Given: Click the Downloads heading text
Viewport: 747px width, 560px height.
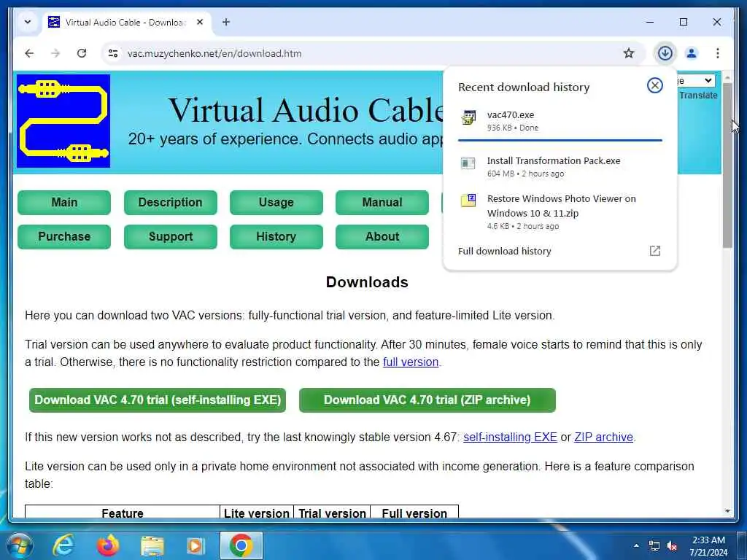Looking at the screenshot, I should (367, 282).
